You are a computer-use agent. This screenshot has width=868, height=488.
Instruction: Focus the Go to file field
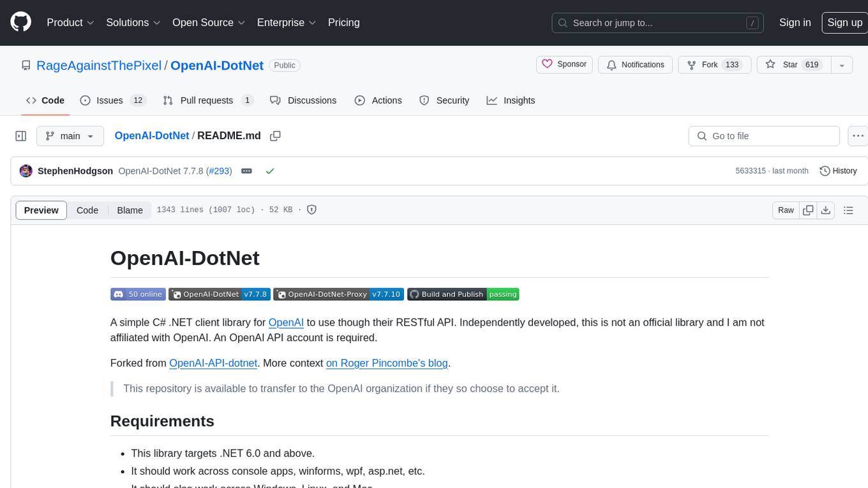coord(764,136)
